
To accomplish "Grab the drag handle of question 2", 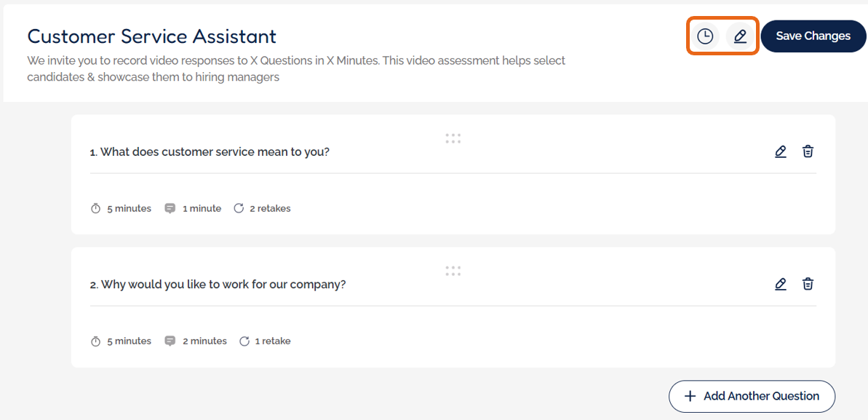I will (453, 271).
